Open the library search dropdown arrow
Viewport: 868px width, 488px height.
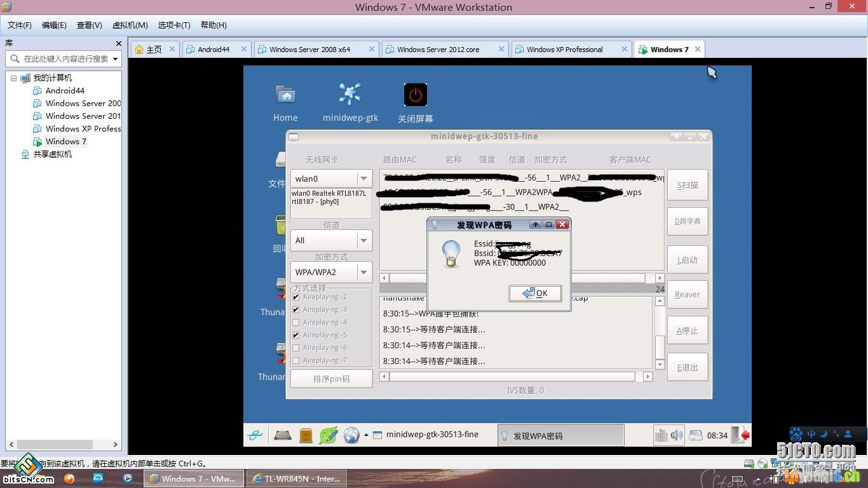[115, 58]
